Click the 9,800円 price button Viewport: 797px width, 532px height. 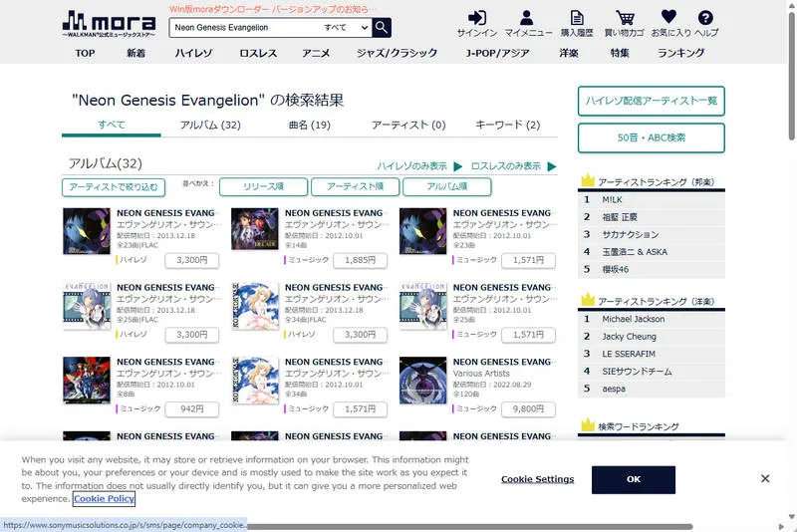(529, 409)
